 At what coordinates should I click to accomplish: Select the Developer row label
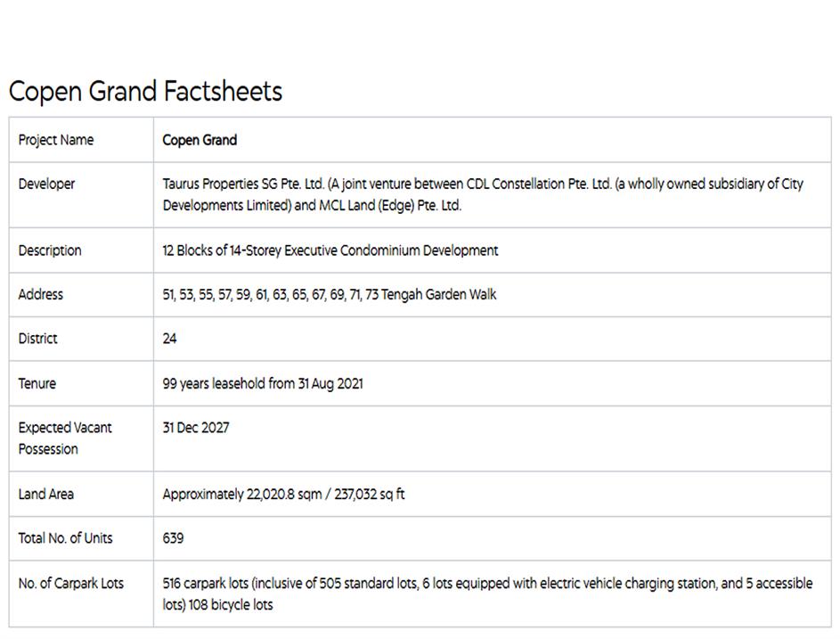pos(47,184)
